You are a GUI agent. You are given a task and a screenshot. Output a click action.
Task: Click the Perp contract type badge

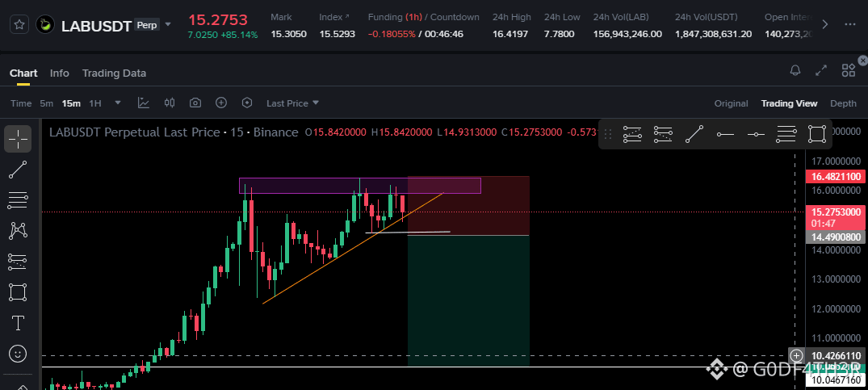point(147,25)
